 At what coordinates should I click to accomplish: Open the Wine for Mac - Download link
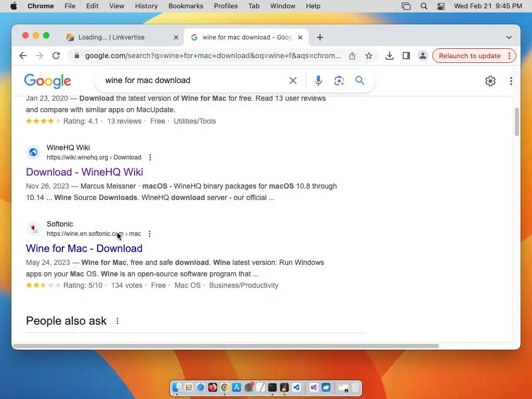pos(84,248)
